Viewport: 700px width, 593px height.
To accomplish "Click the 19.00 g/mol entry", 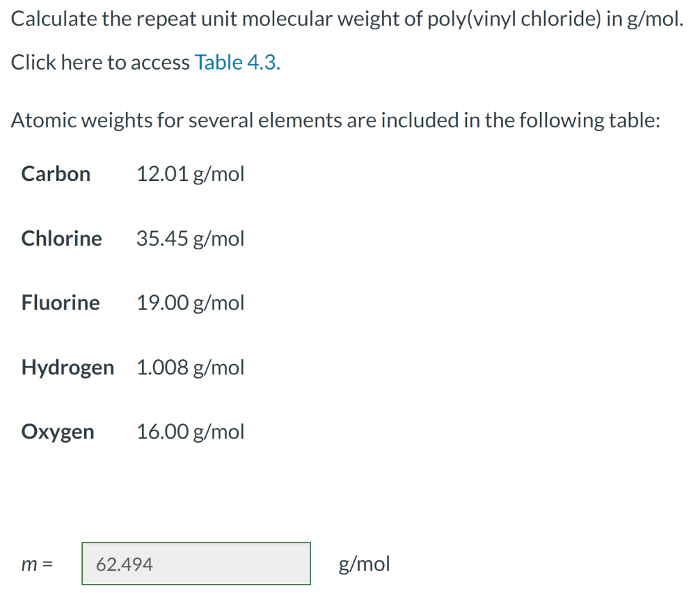I will (190, 303).
